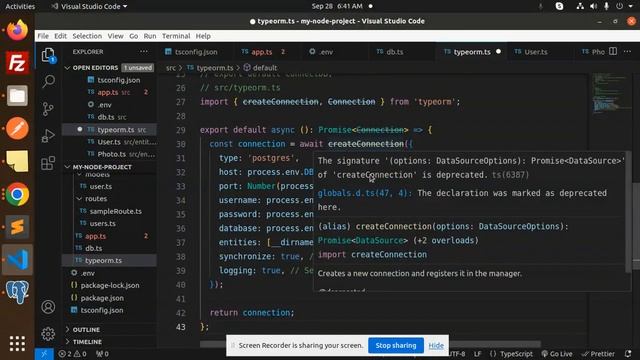The width and height of the screenshot is (640, 360).
Task: Open the sticky notes app in dock
Action: [x=17, y=161]
